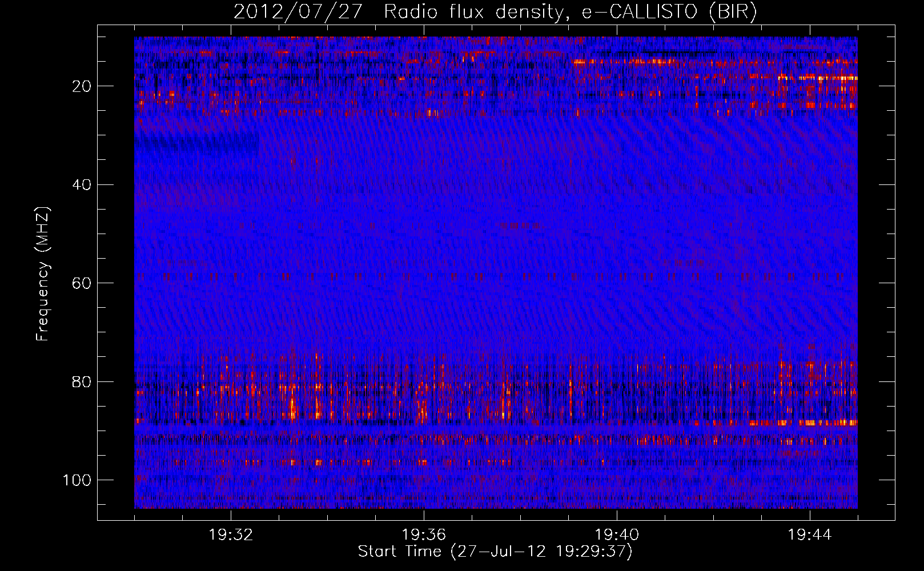
Task: Click the '60' frequency tick label
Action: coord(82,283)
